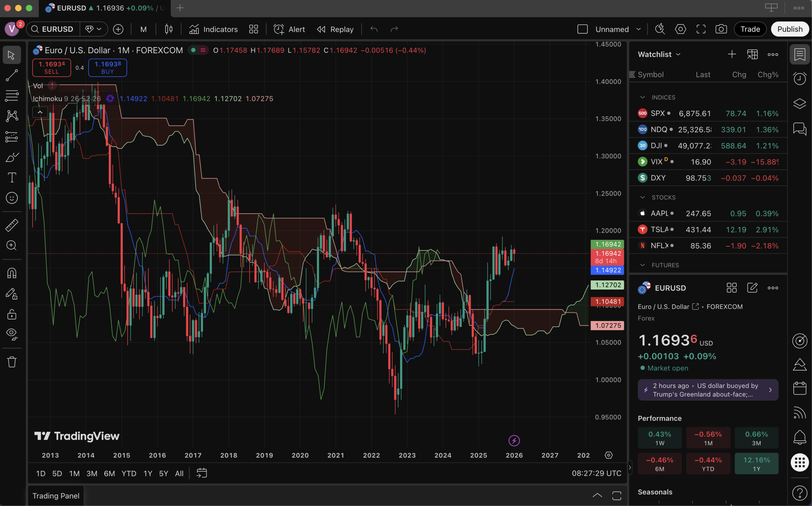The width and height of the screenshot is (812, 506).
Task: Open the Watchlist name dropdown
Action: point(659,54)
